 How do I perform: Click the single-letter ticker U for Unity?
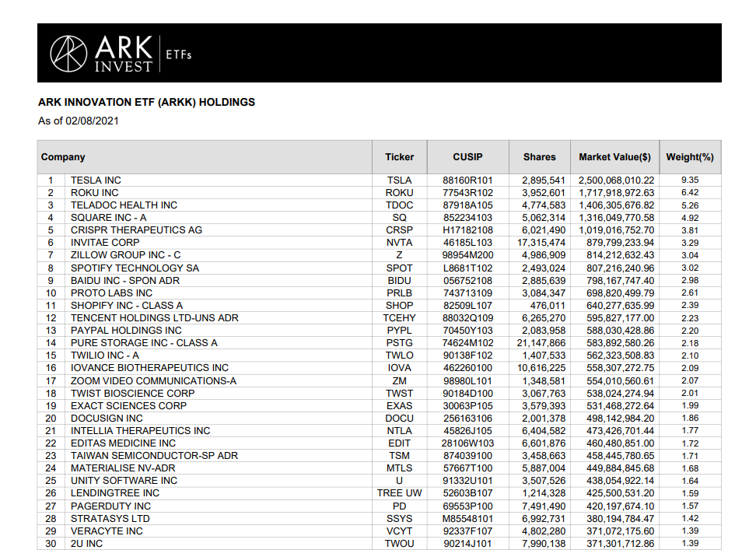[399, 481]
